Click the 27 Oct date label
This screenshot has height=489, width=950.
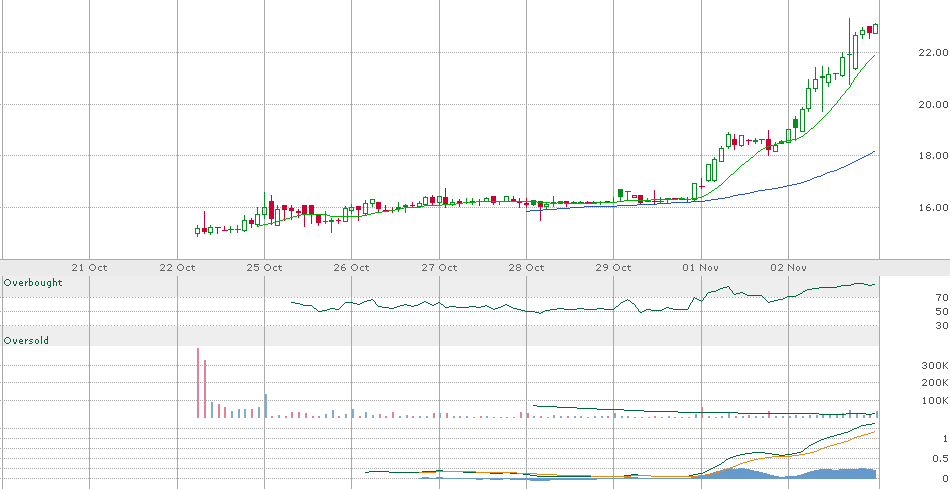pyautogui.click(x=439, y=267)
